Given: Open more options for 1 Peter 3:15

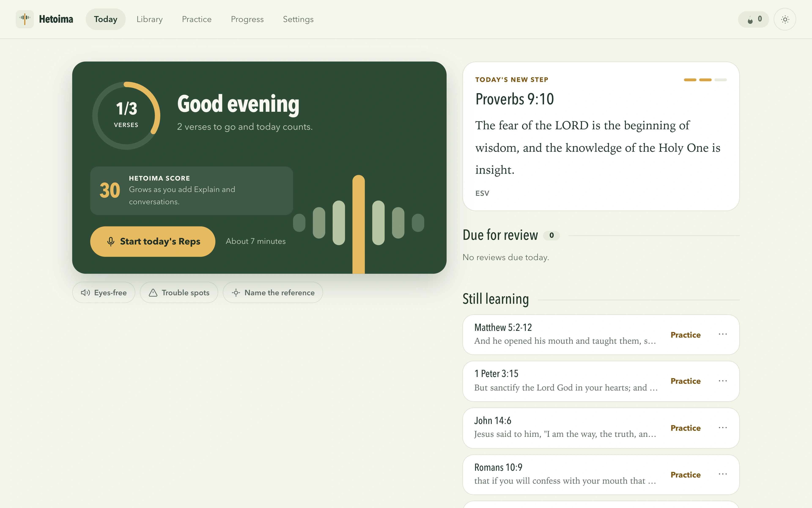Looking at the screenshot, I should 723,381.
